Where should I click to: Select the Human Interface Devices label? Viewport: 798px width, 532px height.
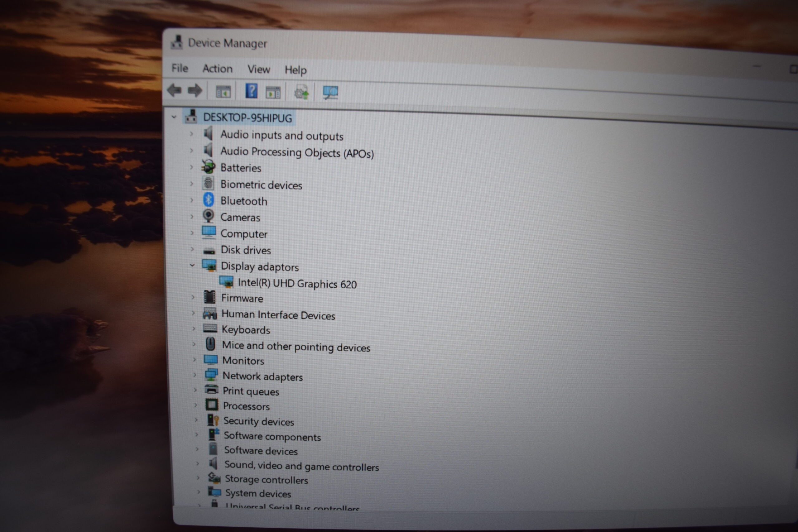(x=278, y=315)
